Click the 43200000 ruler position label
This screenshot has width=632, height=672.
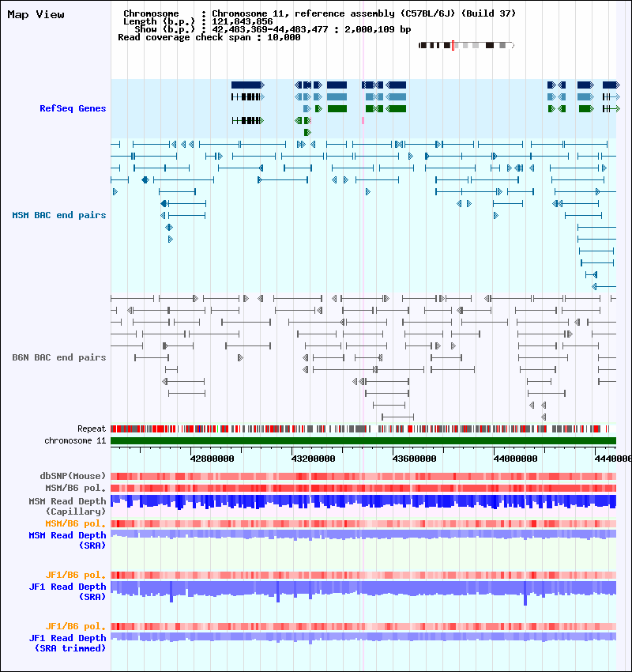(314, 459)
